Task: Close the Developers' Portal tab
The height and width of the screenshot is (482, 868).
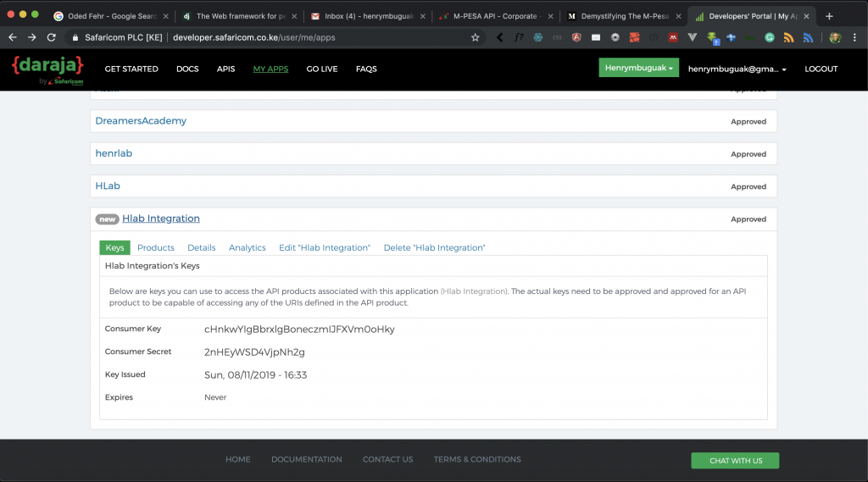Action: (806, 17)
